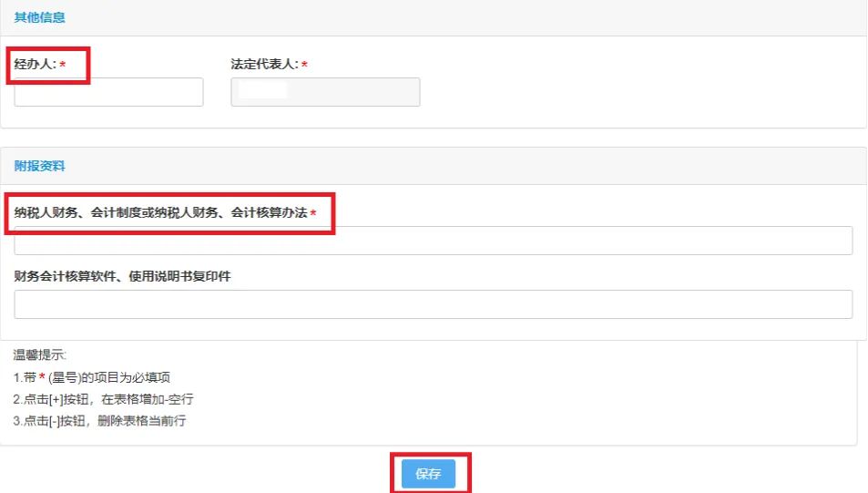The height and width of the screenshot is (493, 868).
Task: Click the 法定代表人 label text
Action: tap(265, 65)
